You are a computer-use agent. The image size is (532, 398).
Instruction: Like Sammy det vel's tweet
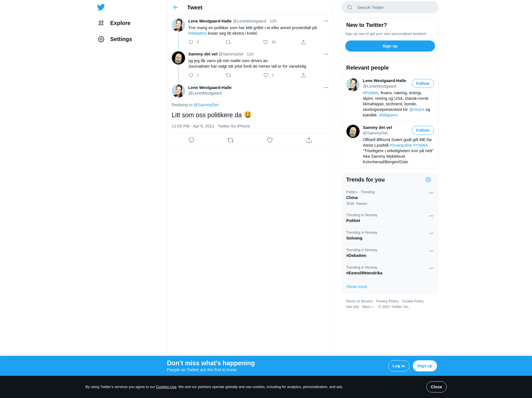point(266,75)
